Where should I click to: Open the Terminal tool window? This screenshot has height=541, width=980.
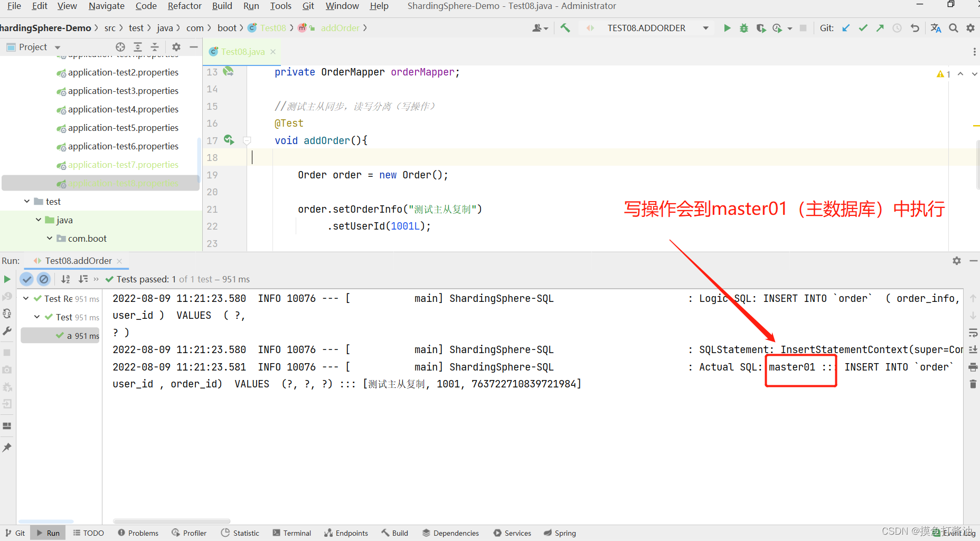coord(292,533)
